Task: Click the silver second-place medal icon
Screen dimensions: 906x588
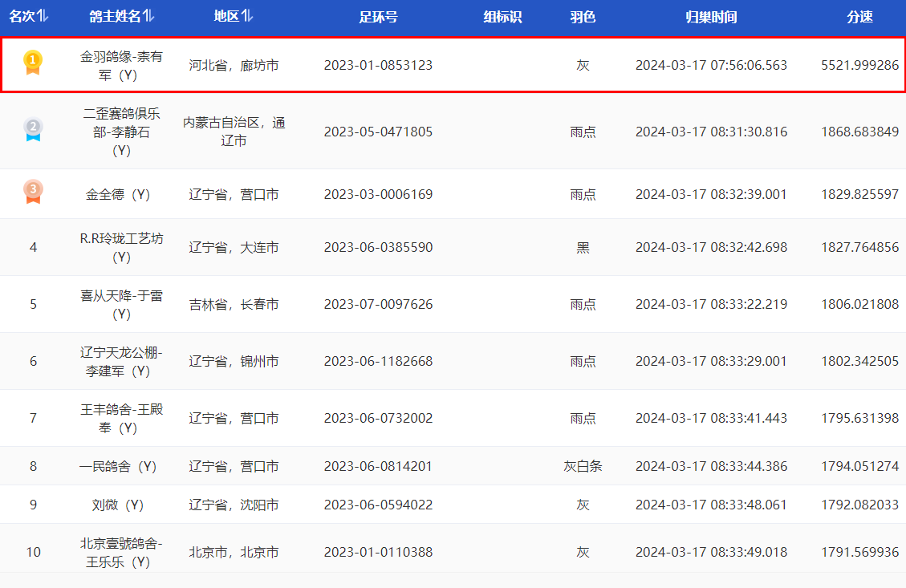Action: tap(33, 129)
